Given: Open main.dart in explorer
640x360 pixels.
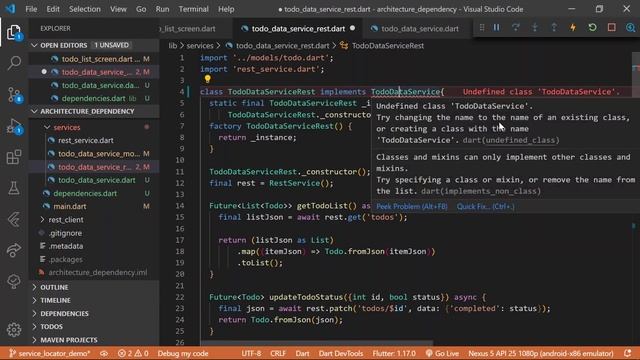Looking at the screenshot, I should pyautogui.click(x=70, y=207).
